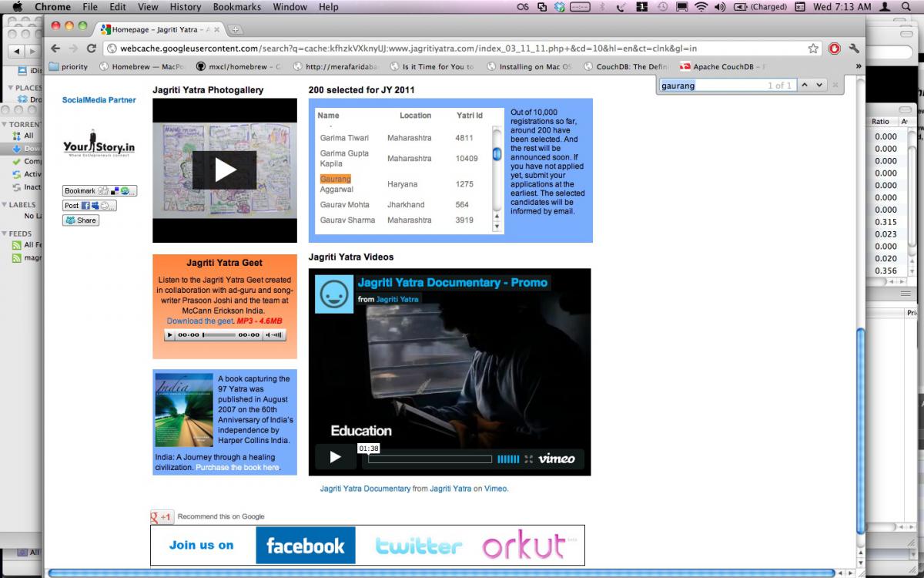
Task: Select the Garima Tiwari row
Action: [403, 138]
